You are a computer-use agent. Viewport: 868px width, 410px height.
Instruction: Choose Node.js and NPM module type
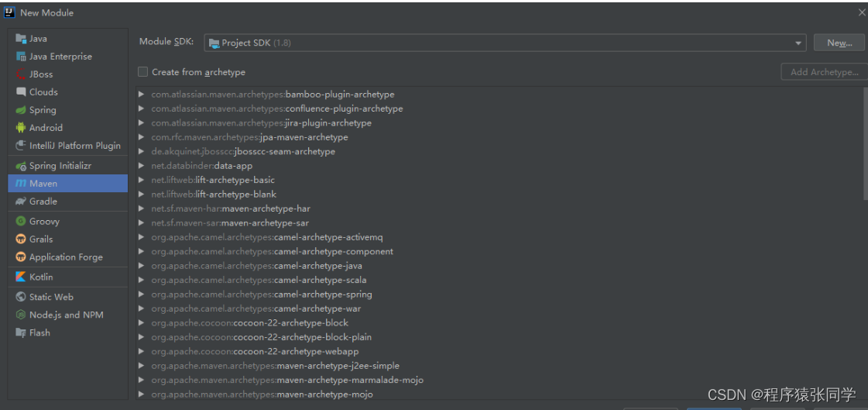68,315
